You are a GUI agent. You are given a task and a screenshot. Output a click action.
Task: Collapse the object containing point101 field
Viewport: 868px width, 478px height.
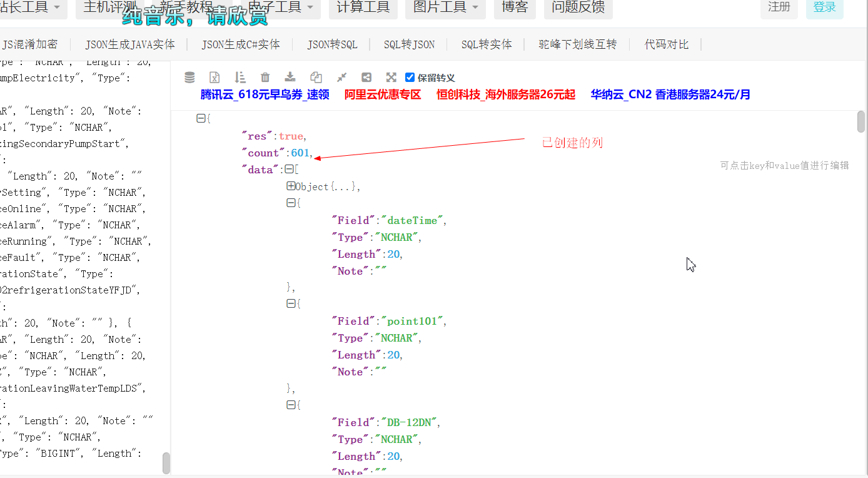(291, 303)
